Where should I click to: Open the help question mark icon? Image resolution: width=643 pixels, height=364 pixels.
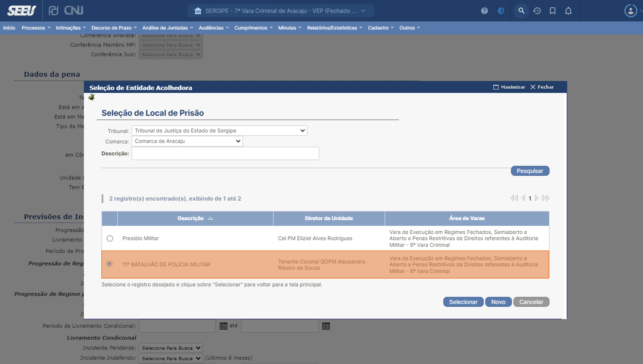coord(484,11)
